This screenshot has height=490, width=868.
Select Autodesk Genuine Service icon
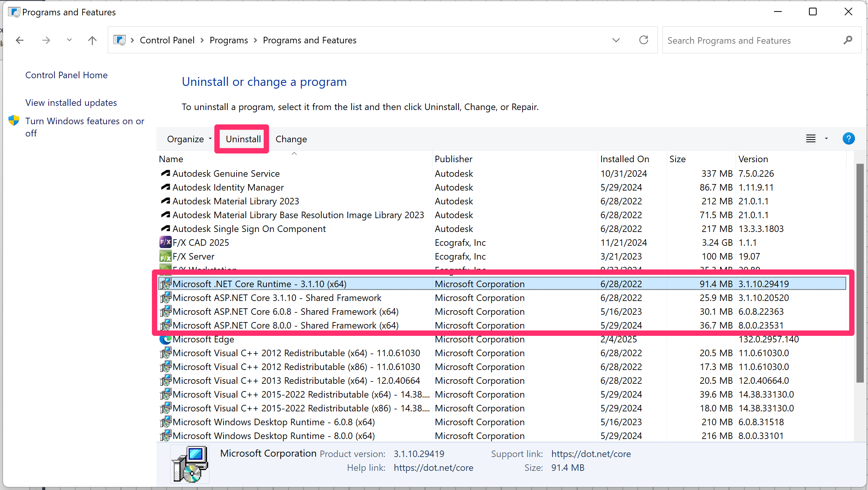pyautogui.click(x=165, y=174)
